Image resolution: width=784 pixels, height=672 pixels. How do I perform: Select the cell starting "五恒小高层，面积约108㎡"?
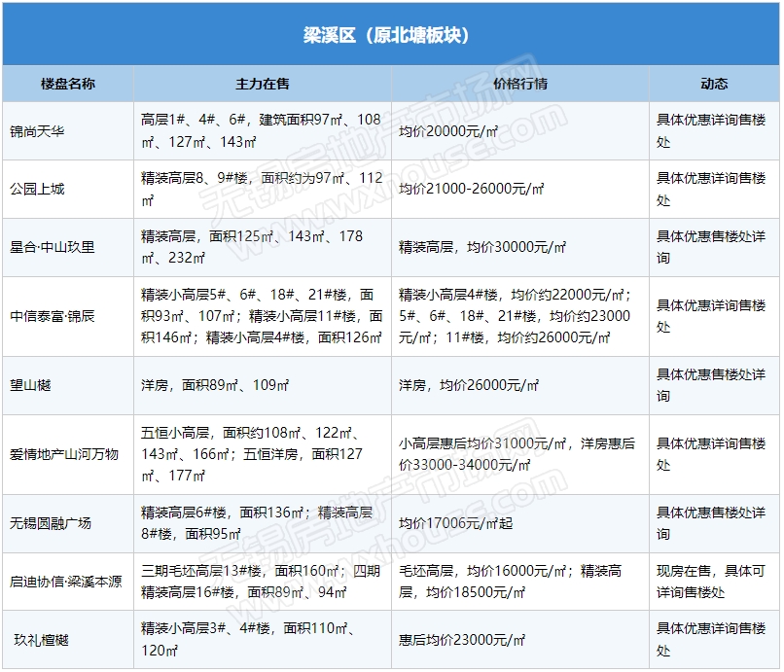262,454
